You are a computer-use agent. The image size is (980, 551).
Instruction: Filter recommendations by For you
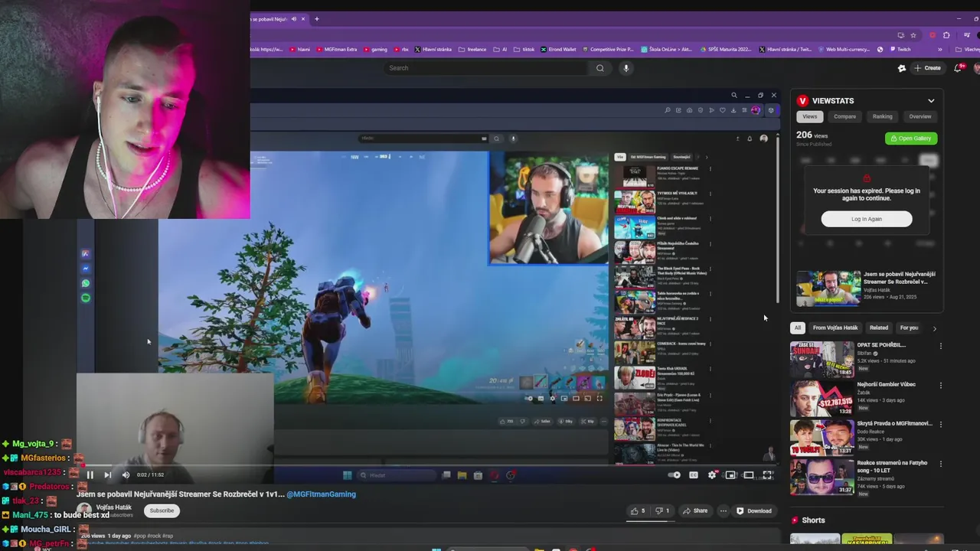coord(909,328)
